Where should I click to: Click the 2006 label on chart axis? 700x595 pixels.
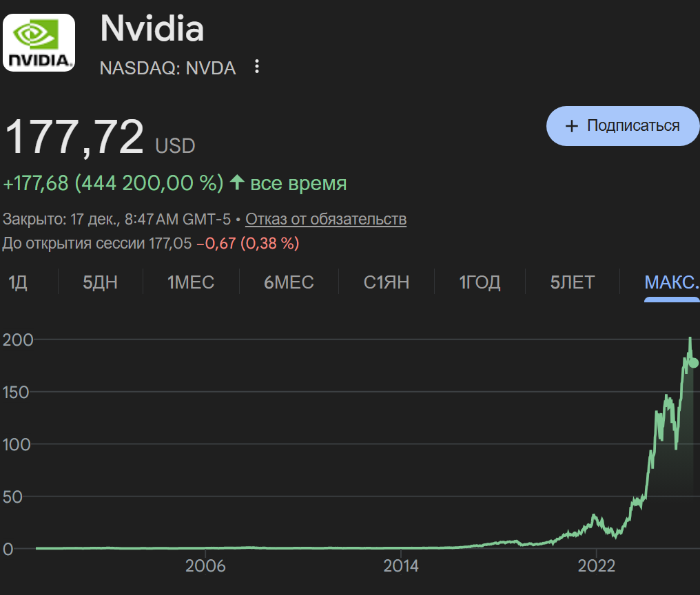coord(206,566)
